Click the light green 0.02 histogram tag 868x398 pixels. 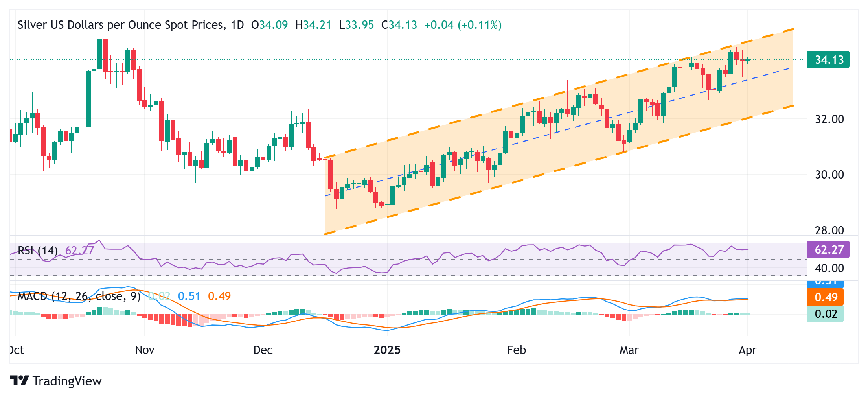click(826, 314)
